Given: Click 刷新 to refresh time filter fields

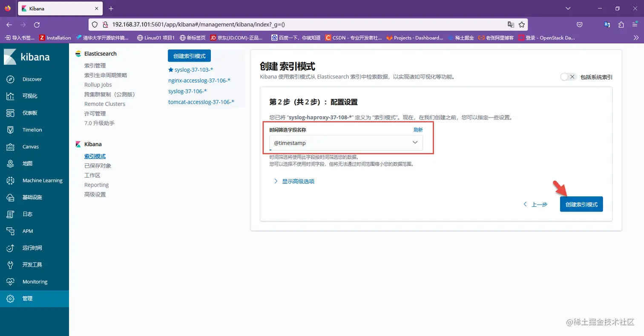Looking at the screenshot, I should point(418,130).
